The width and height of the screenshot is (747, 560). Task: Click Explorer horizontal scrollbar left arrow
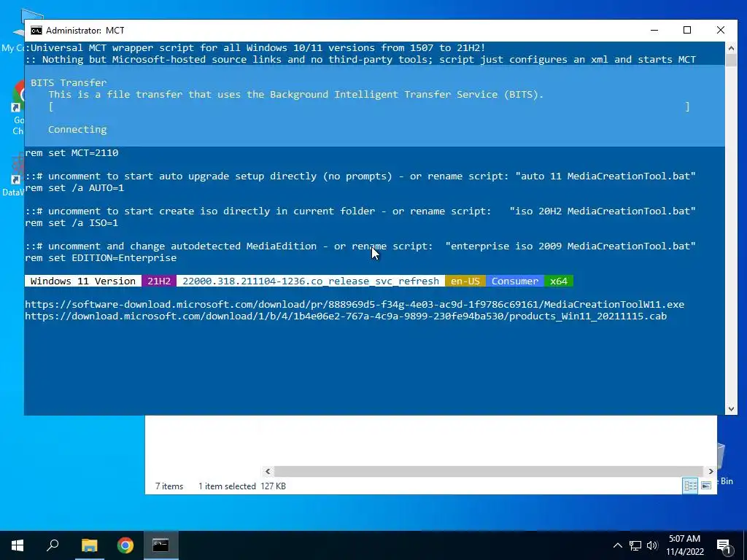coord(268,472)
